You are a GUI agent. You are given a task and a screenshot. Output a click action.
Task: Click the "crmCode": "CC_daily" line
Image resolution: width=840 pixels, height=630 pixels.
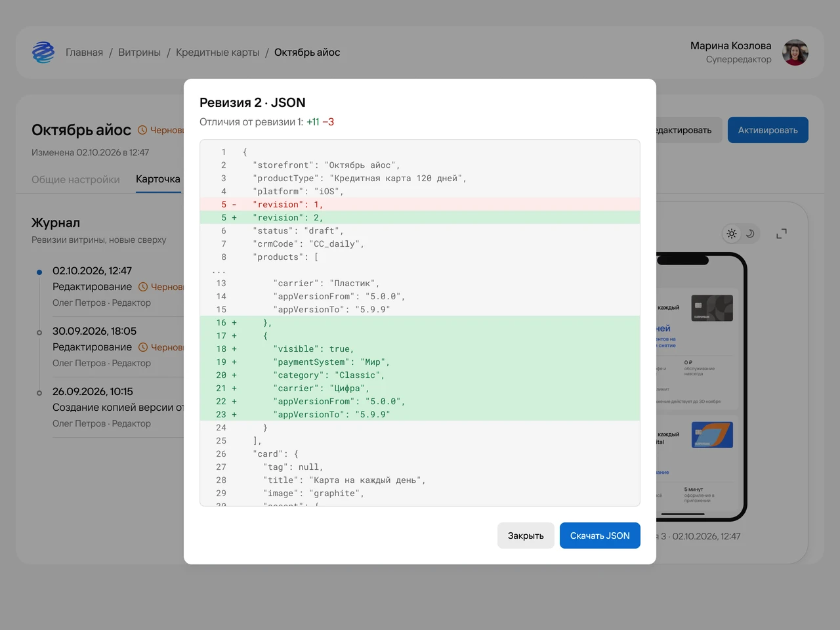[x=420, y=244]
